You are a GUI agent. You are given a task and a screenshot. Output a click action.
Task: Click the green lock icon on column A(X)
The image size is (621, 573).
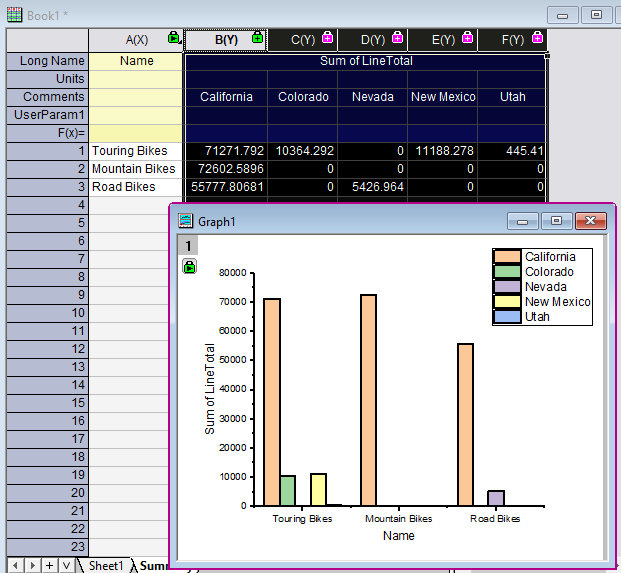click(x=174, y=39)
